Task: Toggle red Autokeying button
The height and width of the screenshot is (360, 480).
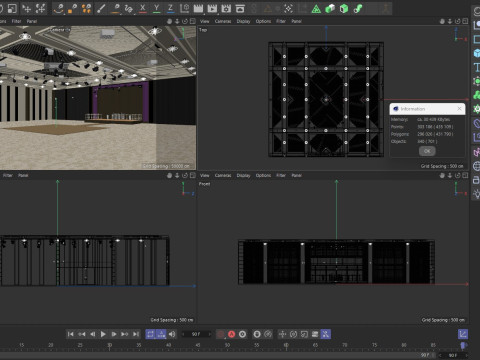Action: 231,334
